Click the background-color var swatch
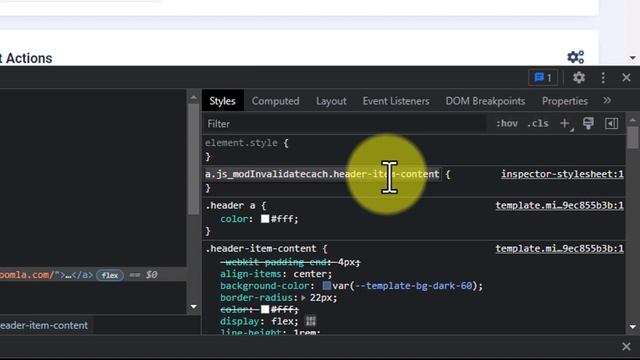The width and height of the screenshot is (640, 360). [327, 285]
